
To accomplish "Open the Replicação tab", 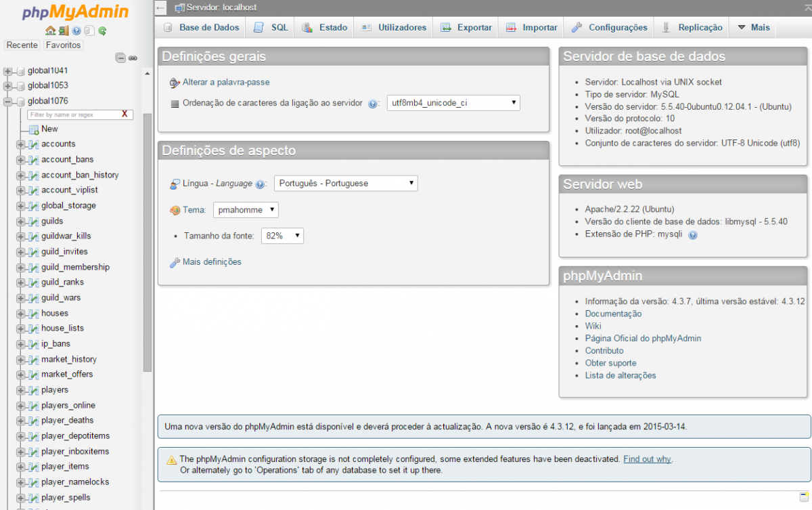I will pos(692,28).
